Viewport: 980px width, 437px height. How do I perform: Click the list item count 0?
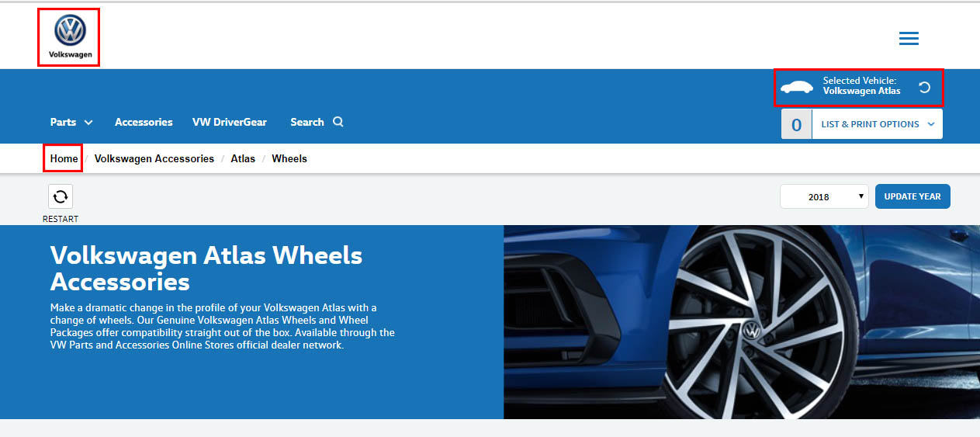pyautogui.click(x=796, y=124)
